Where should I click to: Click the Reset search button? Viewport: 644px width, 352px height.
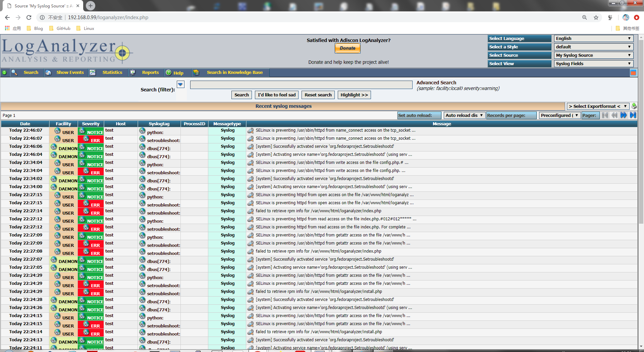pos(318,95)
